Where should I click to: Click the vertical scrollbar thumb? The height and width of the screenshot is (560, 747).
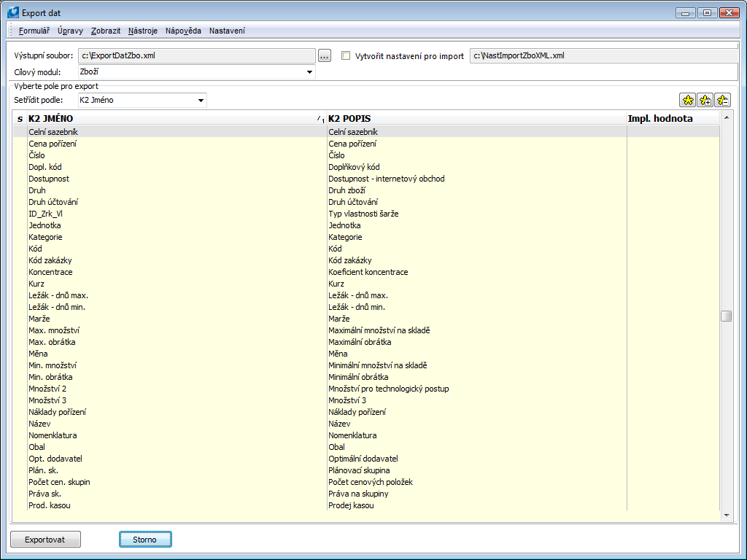(726, 314)
